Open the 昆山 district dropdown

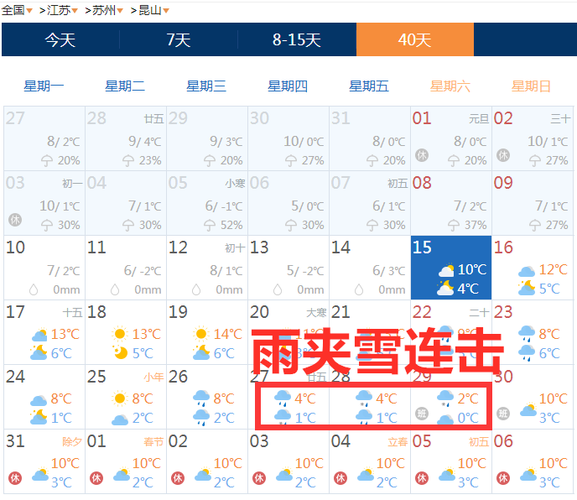[x=154, y=10]
